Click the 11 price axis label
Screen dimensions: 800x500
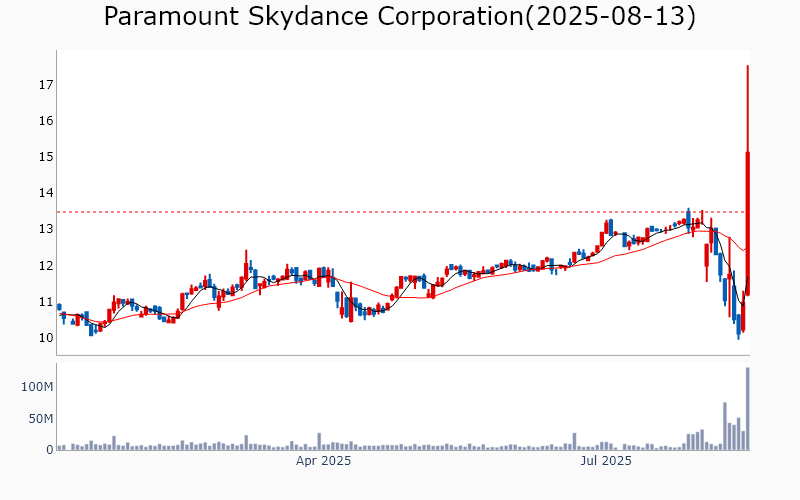pyautogui.click(x=44, y=302)
